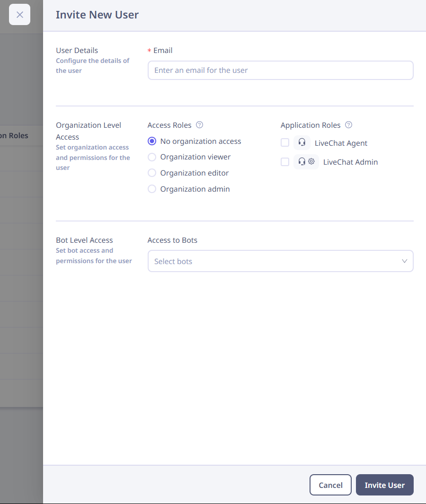Click the LiveChat Agent headset icon
The image size is (426, 504).
point(302,142)
